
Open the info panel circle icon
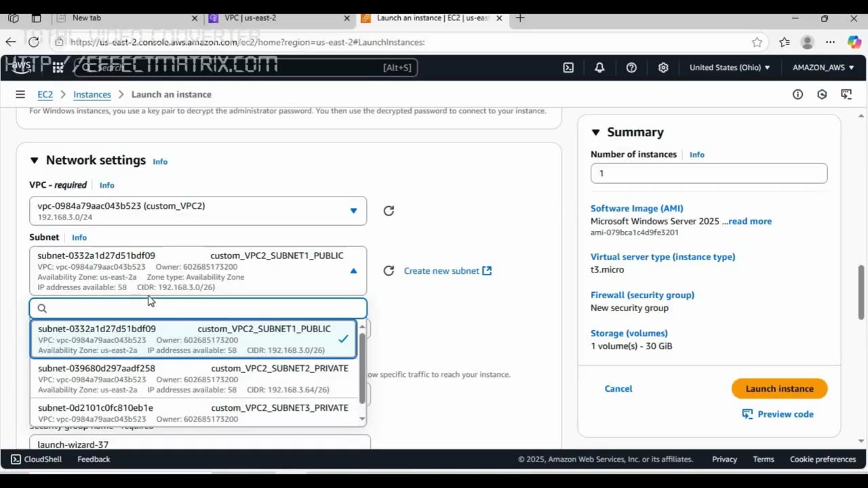797,94
